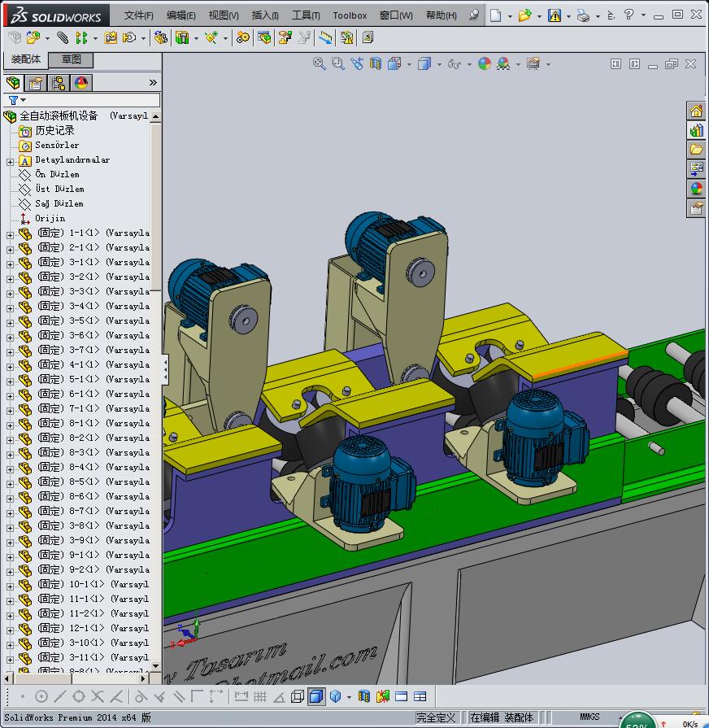Switch to the 草图 tab
Image resolution: width=709 pixels, height=728 pixels.
(x=71, y=59)
